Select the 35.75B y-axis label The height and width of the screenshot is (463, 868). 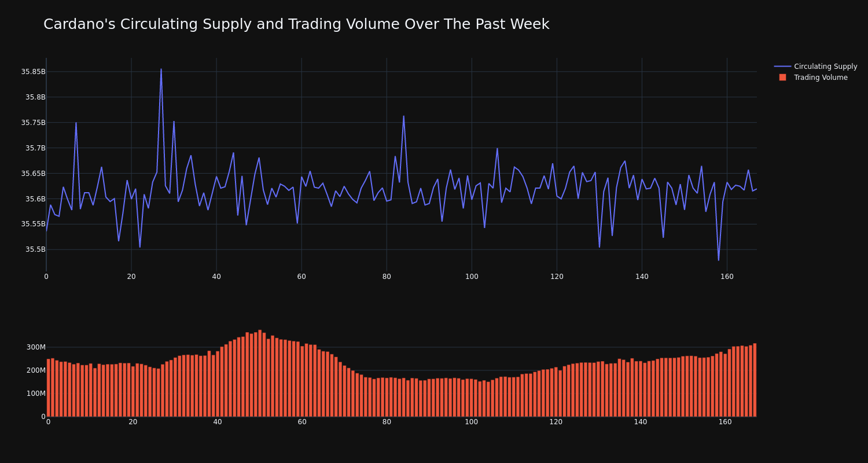point(33,123)
